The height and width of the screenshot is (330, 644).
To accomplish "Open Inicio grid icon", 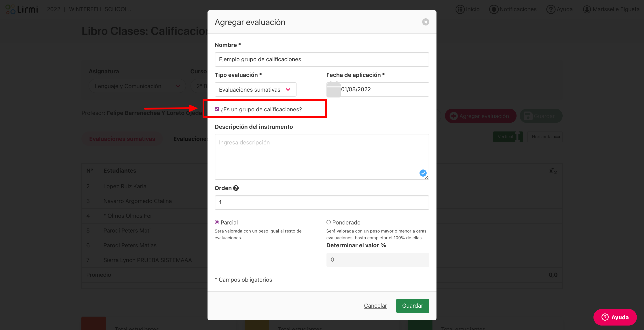I will click(x=460, y=9).
